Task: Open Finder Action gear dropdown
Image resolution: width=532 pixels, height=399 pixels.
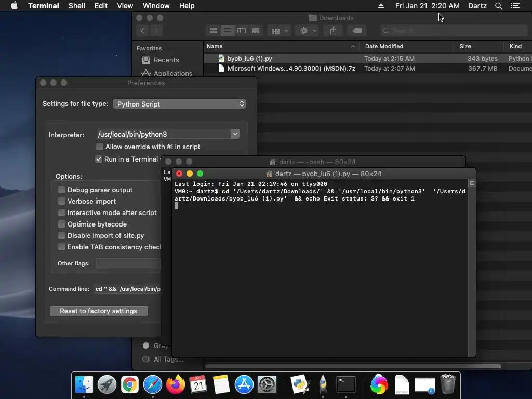Action: (308, 31)
